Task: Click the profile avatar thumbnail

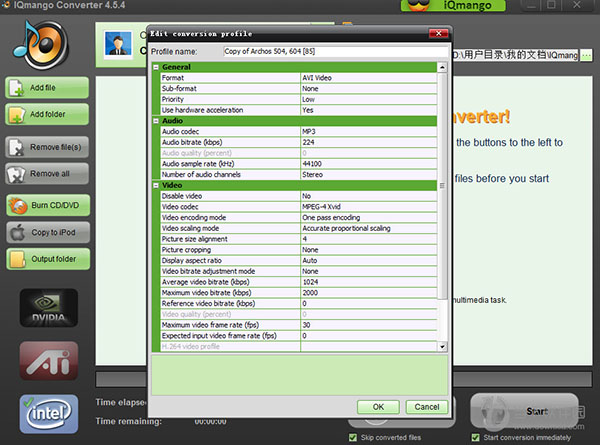Action: 118,44
